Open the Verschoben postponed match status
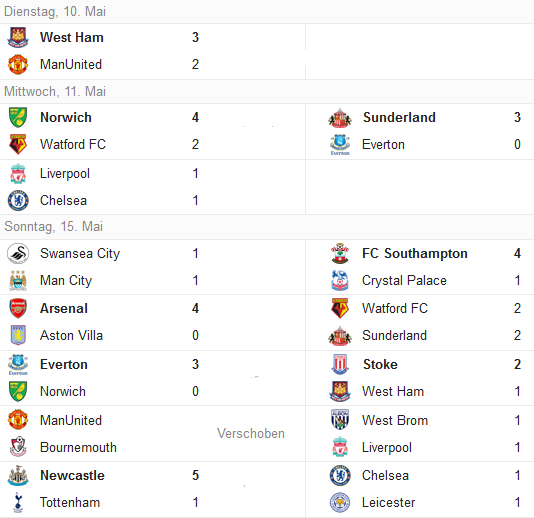 tap(251, 434)
